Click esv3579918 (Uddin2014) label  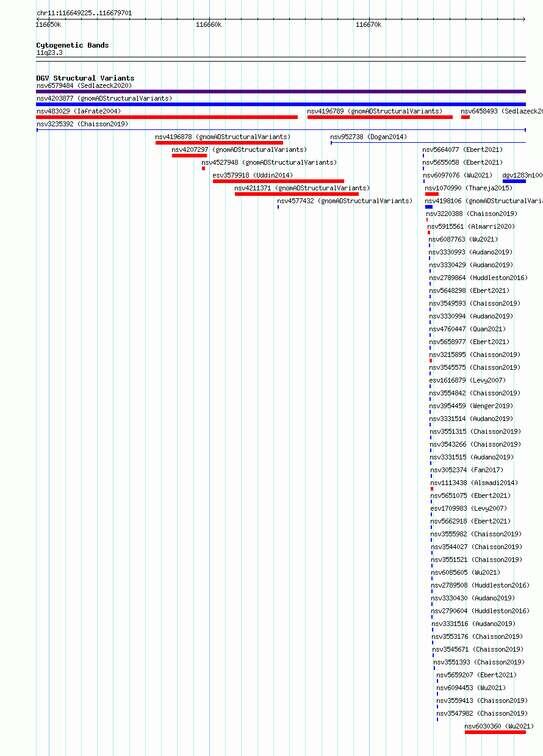click(253, 175)
